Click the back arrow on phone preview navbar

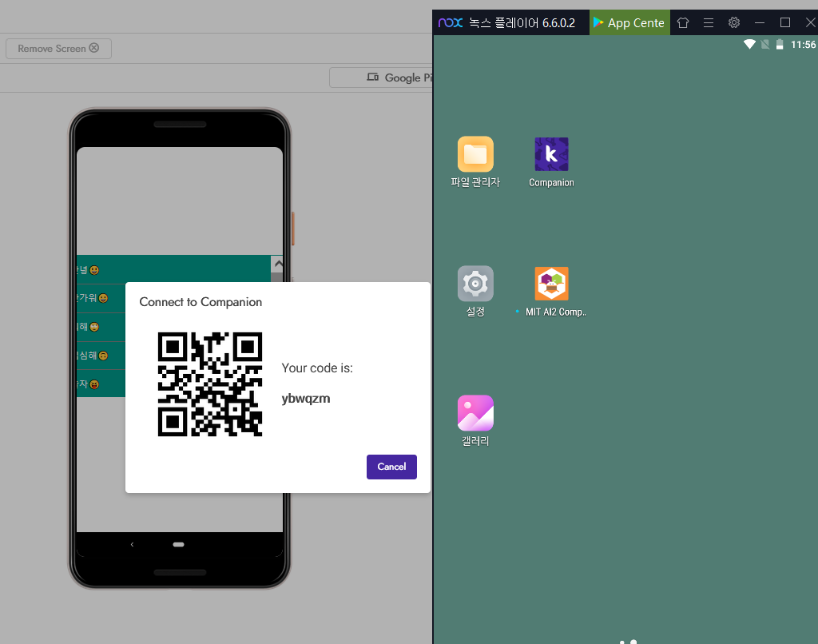[x=132, y=544]
